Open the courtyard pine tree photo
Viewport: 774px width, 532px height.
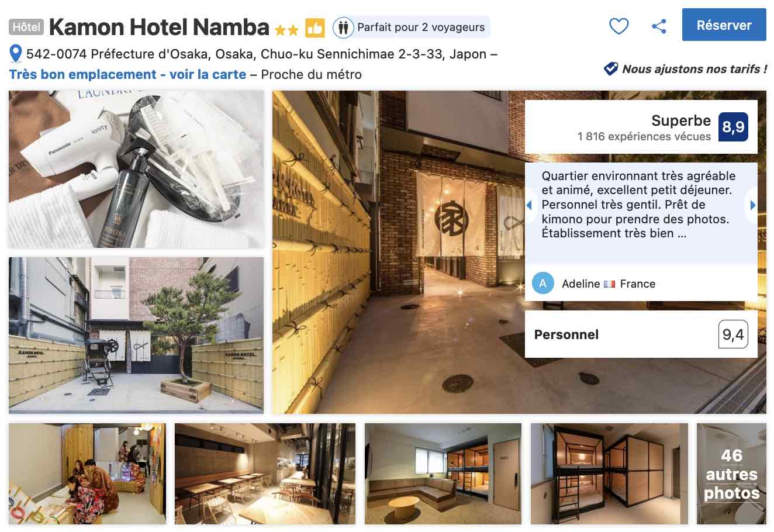136,336
